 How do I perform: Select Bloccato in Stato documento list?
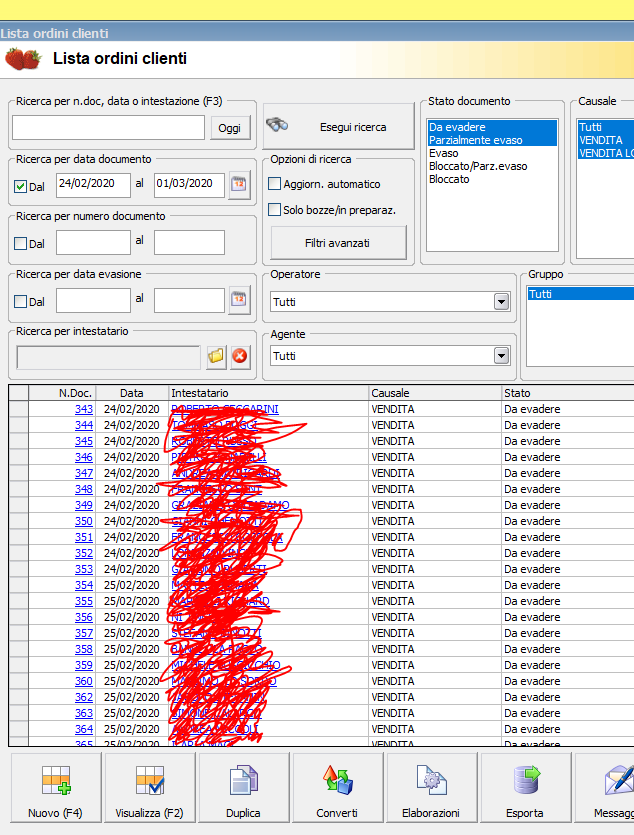[492, 179]
